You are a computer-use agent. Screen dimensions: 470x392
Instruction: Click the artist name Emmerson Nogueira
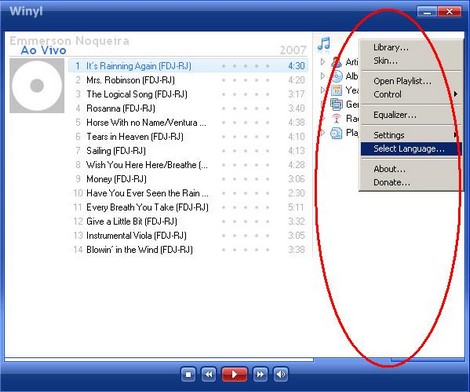tap(69, 41)
